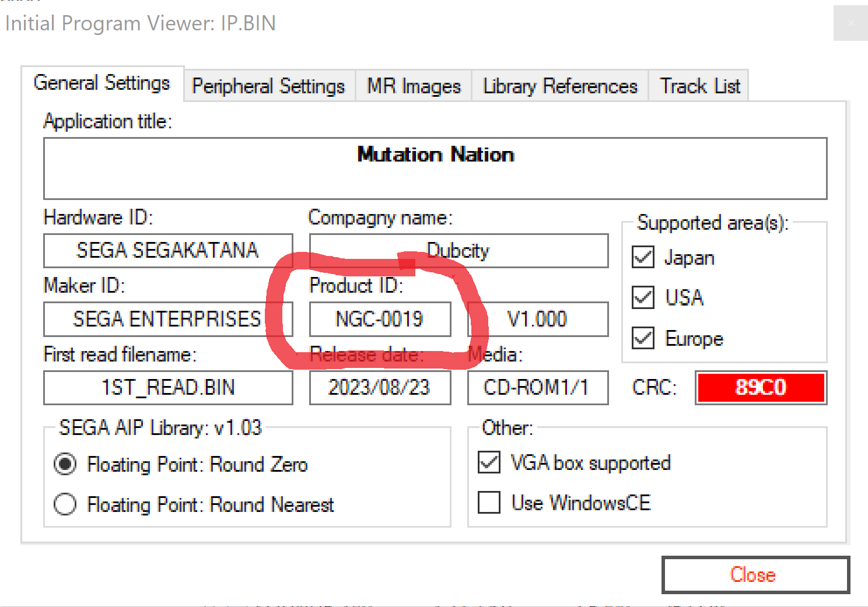The width and height of the screenshot is (868, 607).
Task: Click the 'Application title:' label
Action: tap(108, 121)
